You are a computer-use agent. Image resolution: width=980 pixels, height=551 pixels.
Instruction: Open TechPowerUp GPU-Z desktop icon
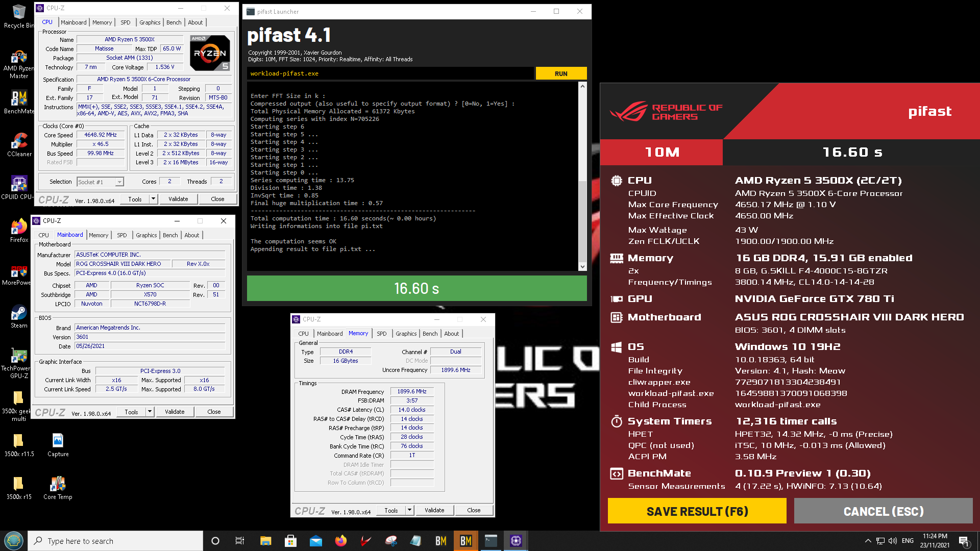pyautogui.click(x=19, y=363)
